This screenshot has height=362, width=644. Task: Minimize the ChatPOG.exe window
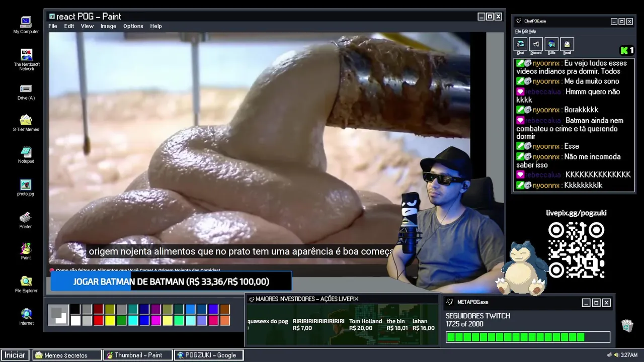point(614,21)
